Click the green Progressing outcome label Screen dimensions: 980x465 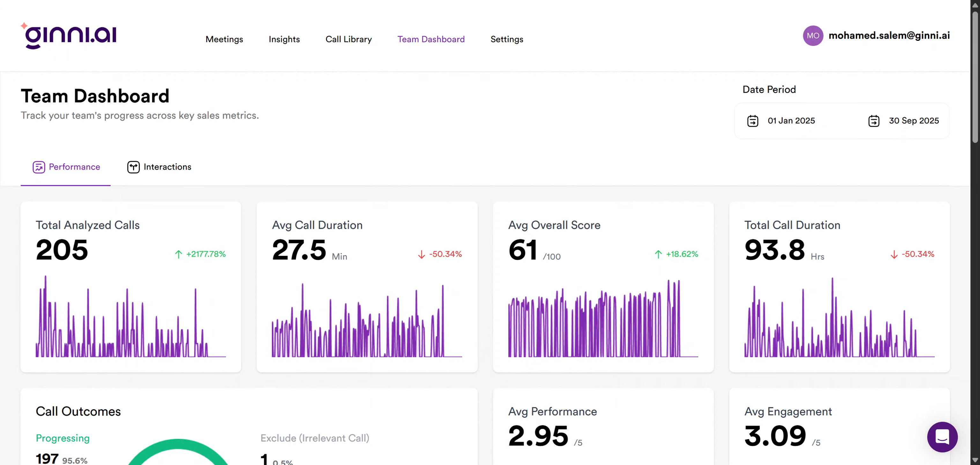(x=63, y=438)
